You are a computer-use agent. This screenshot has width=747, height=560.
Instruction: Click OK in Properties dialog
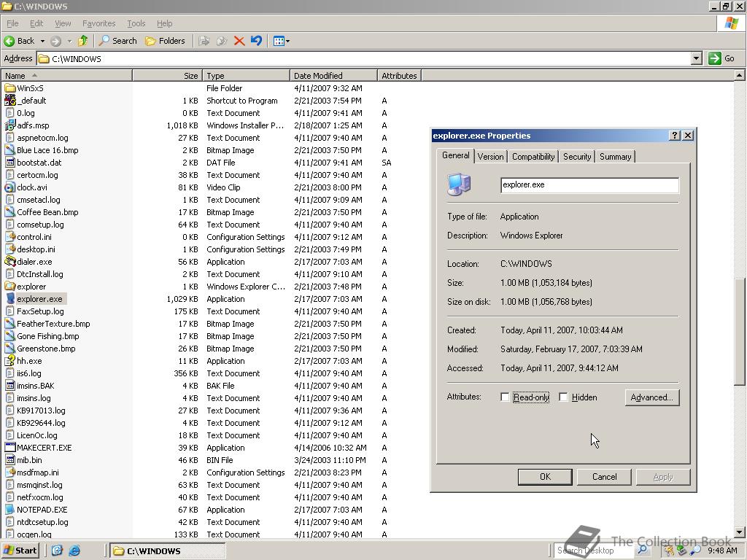[545, 477]
